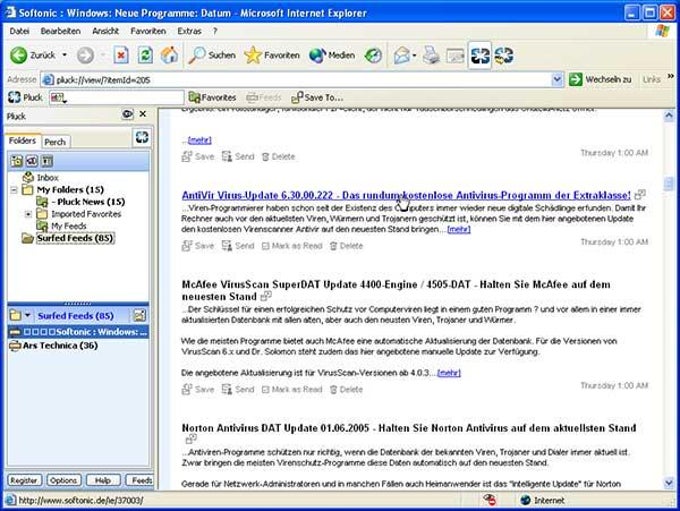Viewport: 680px width, 511px height.
Task: Open the Extras menu
Action: 189,31
